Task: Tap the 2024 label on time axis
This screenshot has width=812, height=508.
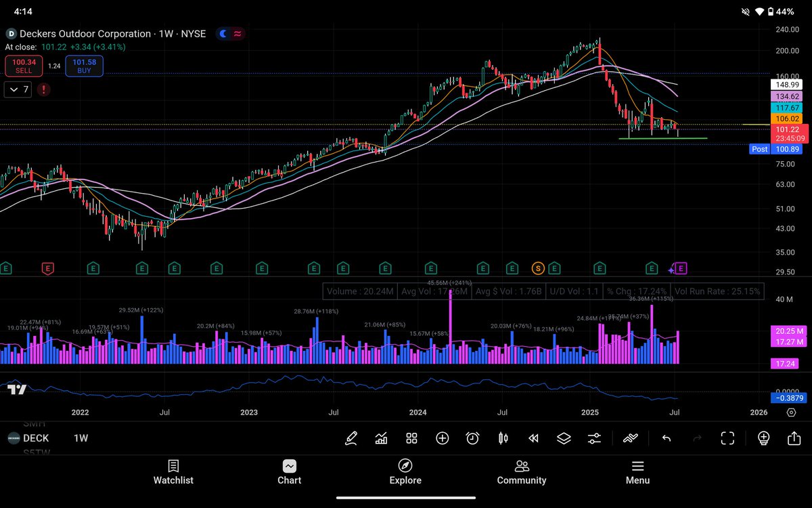Action: (418, 412)
